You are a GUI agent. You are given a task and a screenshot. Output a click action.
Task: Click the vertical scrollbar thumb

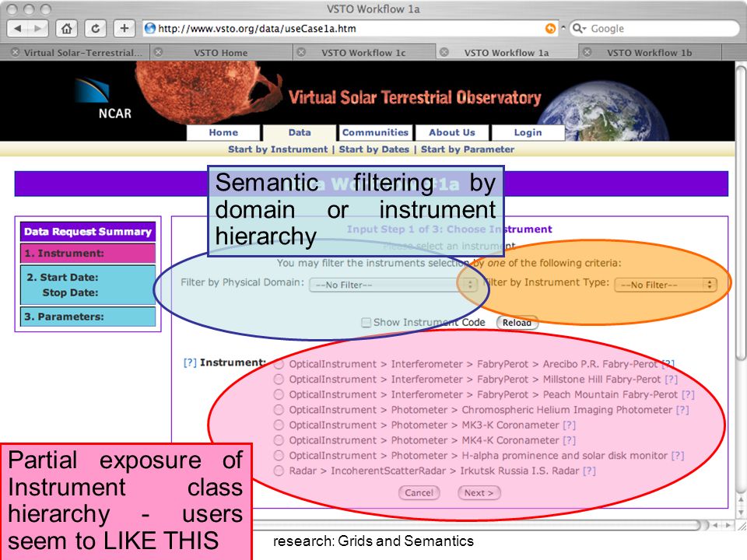coord(741,212)
